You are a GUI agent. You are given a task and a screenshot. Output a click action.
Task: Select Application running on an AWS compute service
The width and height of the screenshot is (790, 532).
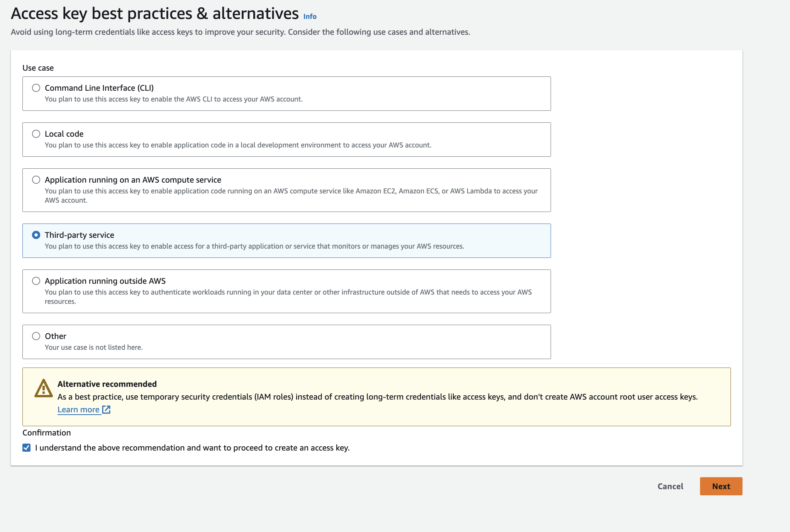coord(36,180)
